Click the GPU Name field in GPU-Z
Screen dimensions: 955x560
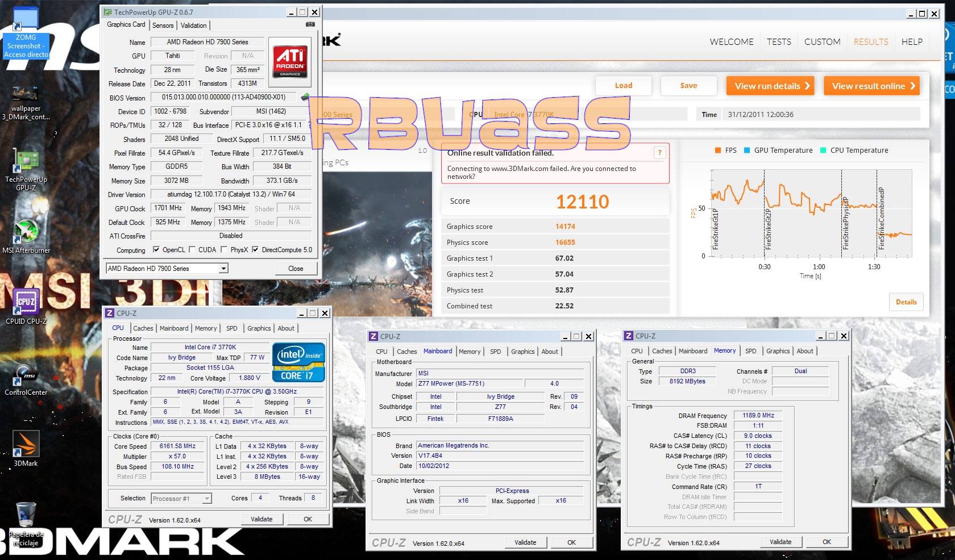[207, 42]
